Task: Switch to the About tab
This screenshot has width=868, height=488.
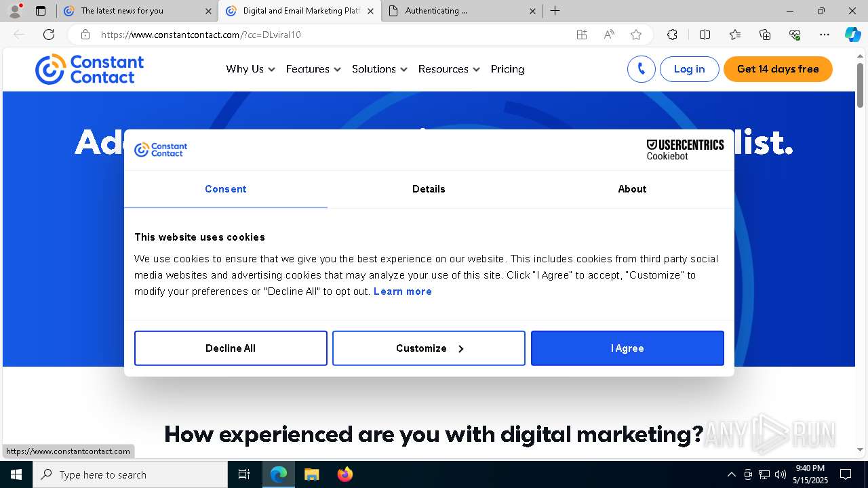Action: [x=632, y=189]
